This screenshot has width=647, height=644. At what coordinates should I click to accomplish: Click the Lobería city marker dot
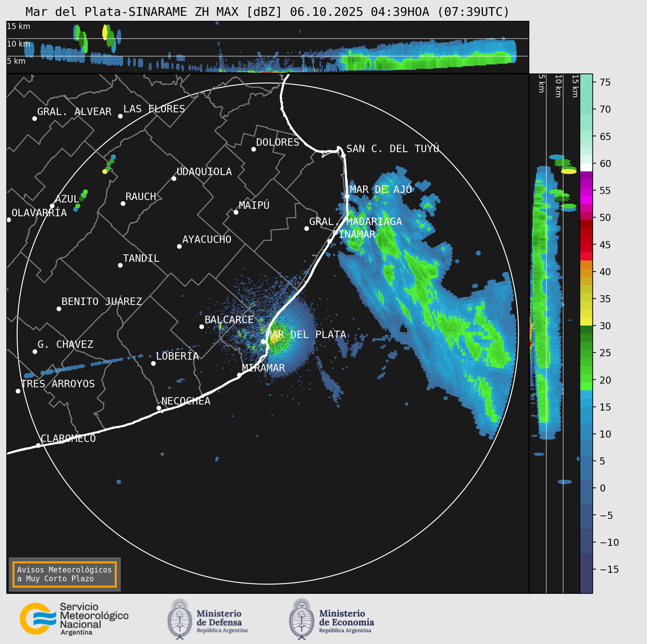(x=153, y=363)
